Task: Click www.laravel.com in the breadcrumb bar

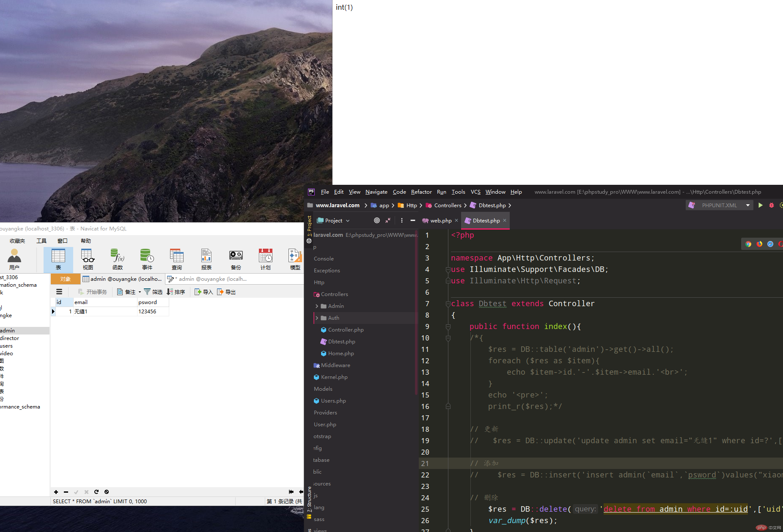Action: 338,205
